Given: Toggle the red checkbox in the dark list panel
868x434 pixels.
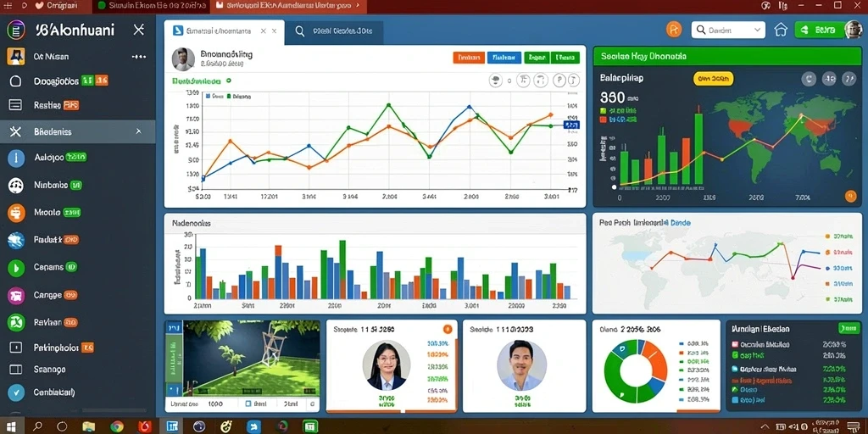Looking at the screenshot, I should point(735,344).
